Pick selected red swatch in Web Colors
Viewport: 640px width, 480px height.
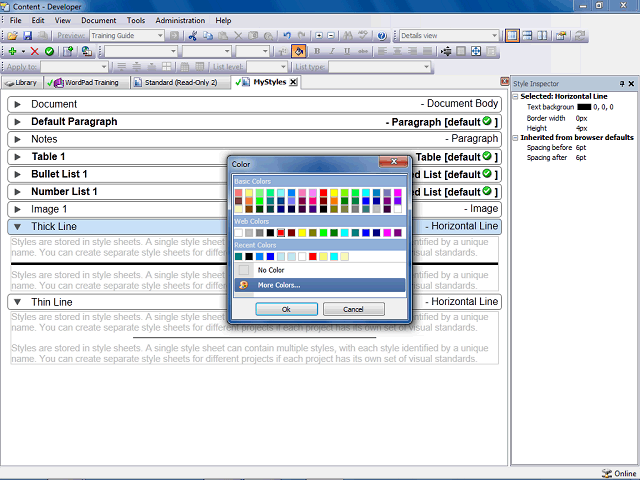pyautogui.click(x=281, y=233)
